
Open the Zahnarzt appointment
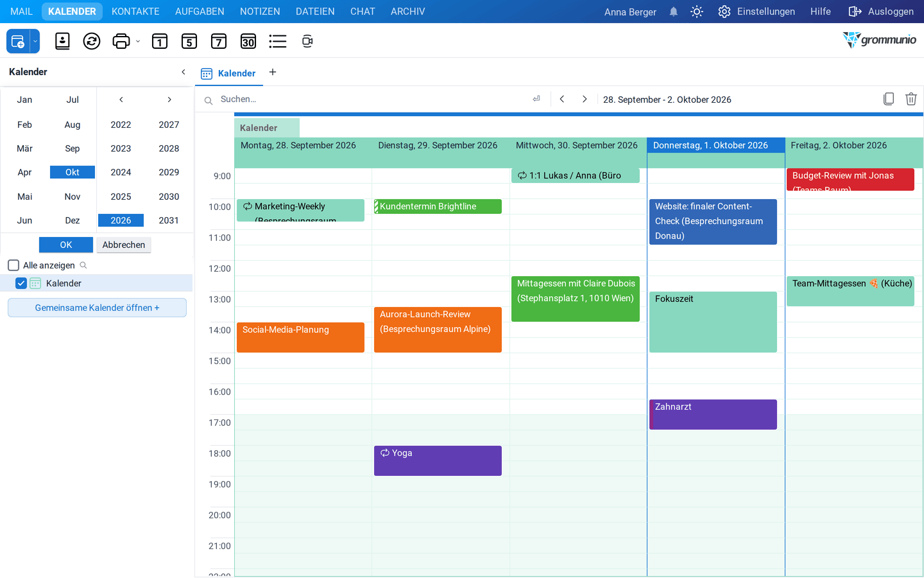coord(713,414)
